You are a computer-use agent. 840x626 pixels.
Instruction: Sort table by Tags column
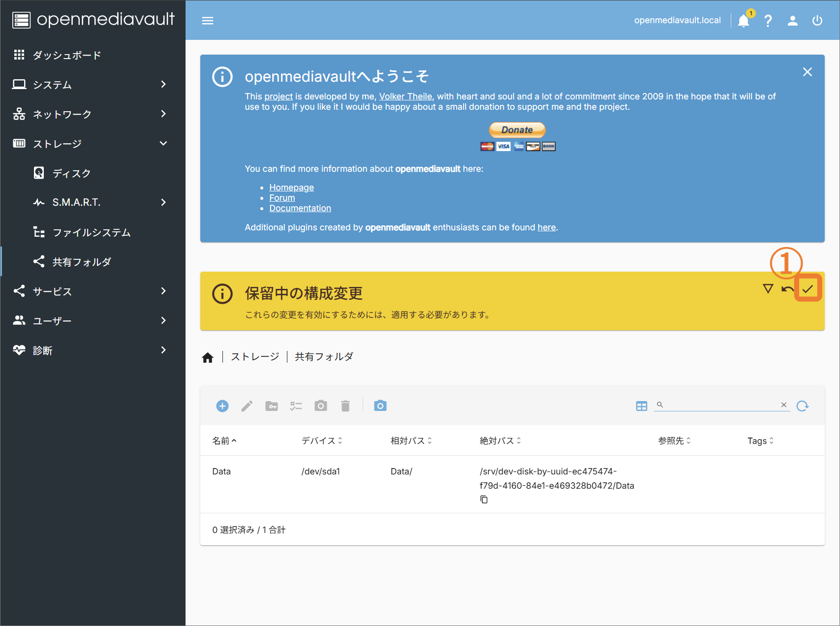click(x=760, y=441)
